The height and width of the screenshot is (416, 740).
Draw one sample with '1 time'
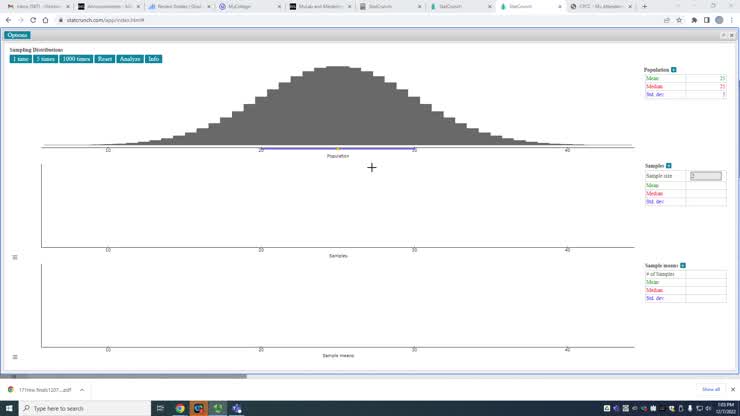pyautogui.click(x=20, y=59)
